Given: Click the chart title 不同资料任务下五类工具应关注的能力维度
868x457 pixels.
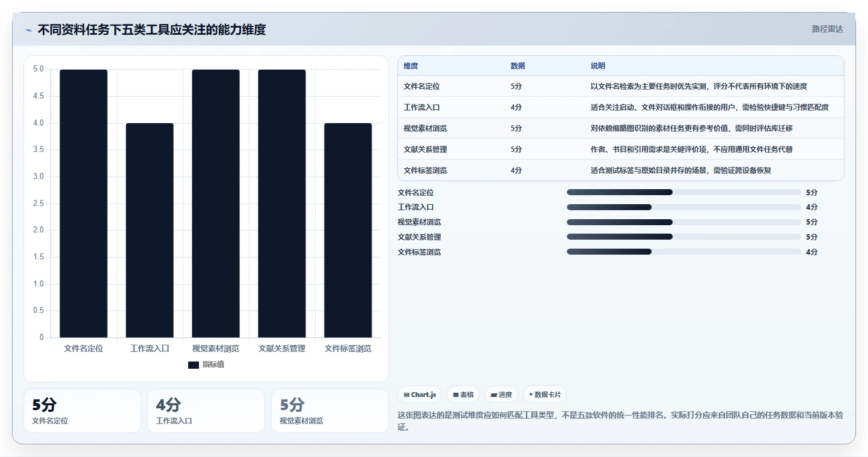Looking at the screenshot, I should point(152,29).
